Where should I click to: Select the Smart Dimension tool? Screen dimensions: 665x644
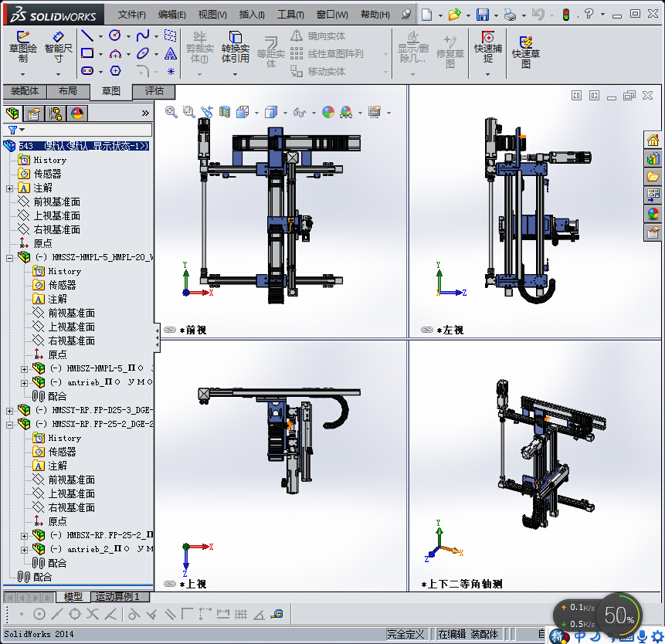(x=58, y=47)
